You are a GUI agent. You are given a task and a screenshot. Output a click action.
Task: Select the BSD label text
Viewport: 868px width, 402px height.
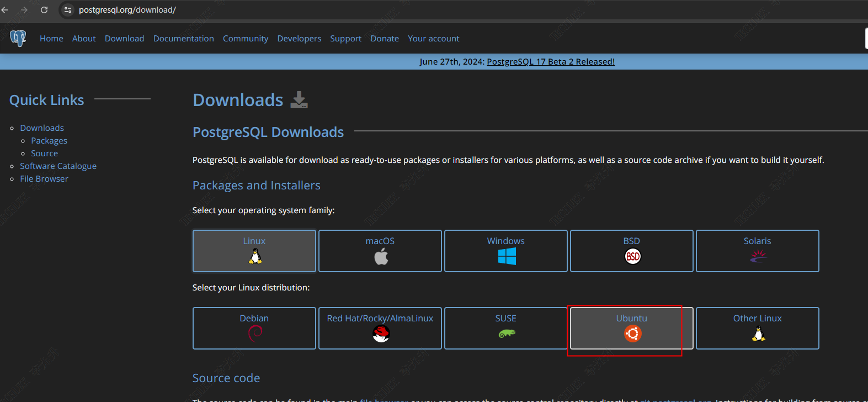pos(632,241)
